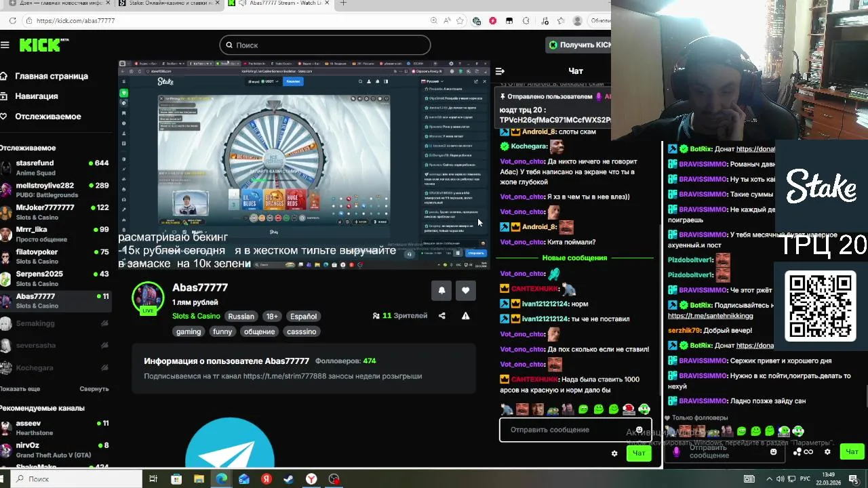
Task: Select the Español tag
Action: pyautogui.click(x=303, y=317)
